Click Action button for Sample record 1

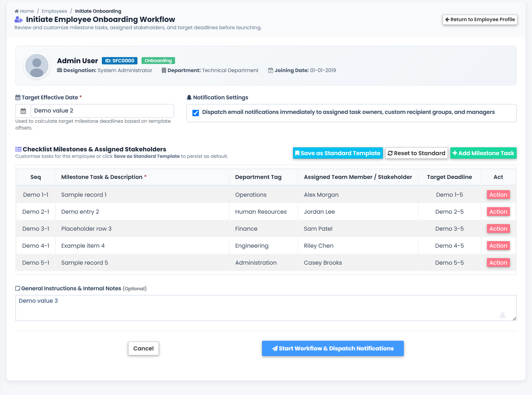(498, 195)
